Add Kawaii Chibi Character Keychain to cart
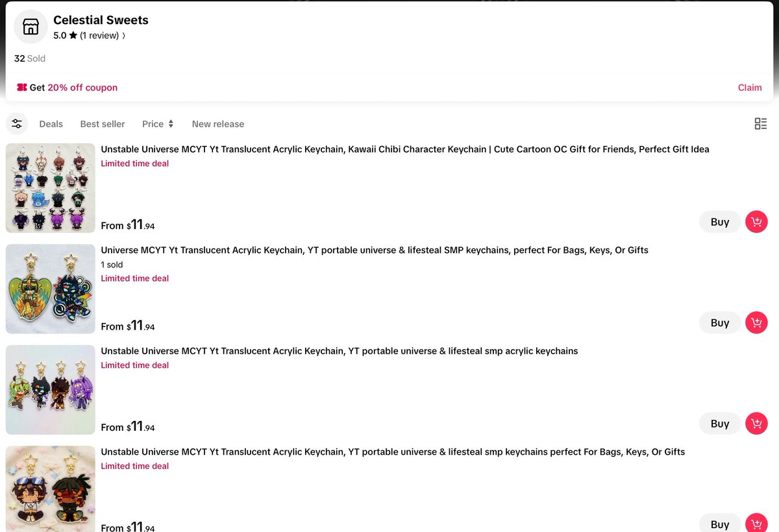Image resolution: width=779 pixels, height=532 pixels. [x=756, y=222]
